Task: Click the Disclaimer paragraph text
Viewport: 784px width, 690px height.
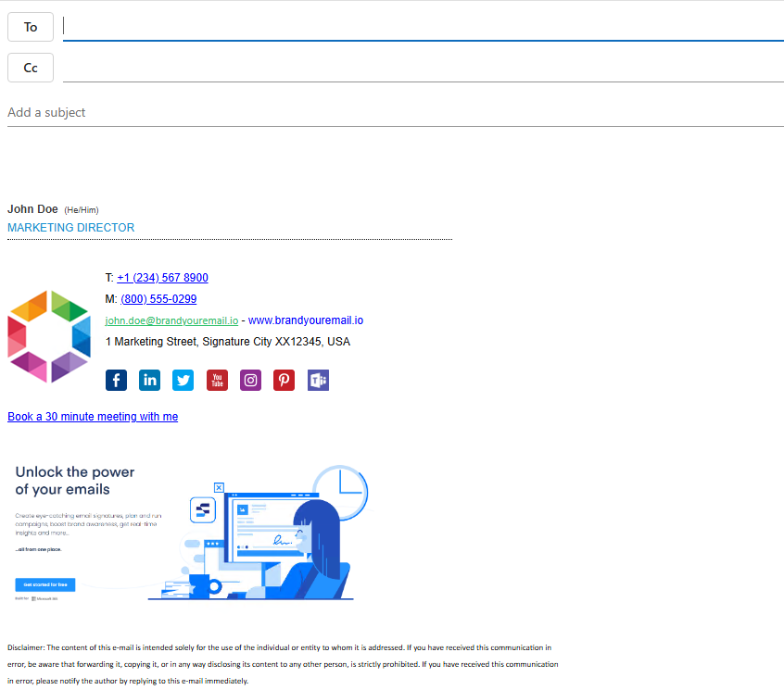Action: coord(283,664)
